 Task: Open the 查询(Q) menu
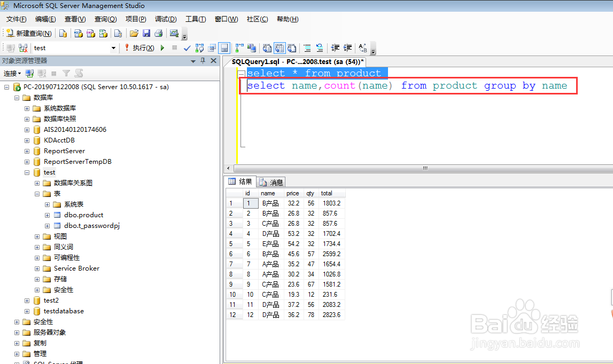click(x=106, y=19)
